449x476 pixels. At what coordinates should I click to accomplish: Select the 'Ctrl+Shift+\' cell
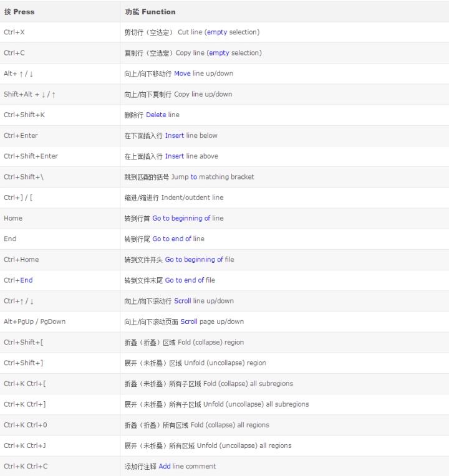tap(60, 177)
